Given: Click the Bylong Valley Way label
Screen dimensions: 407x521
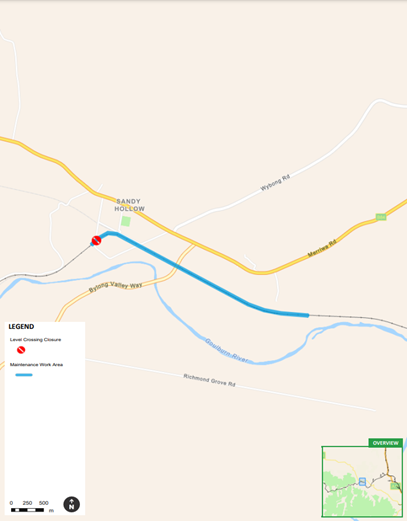Looking at the screenshot, I should click(x=115, y=287).
